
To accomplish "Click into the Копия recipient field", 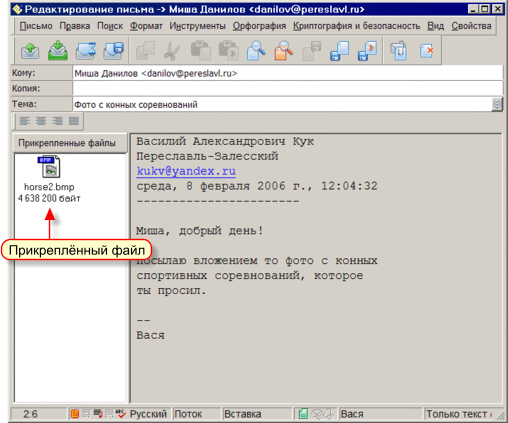I will pyautogui.click(x=287, y=89).
